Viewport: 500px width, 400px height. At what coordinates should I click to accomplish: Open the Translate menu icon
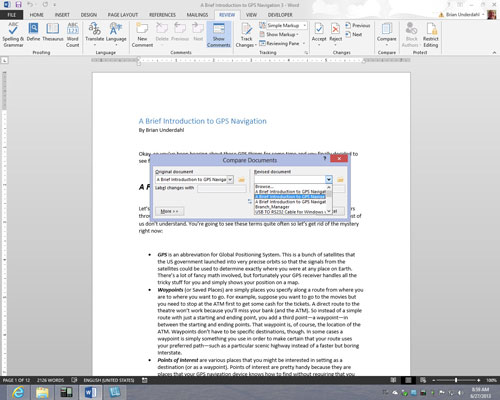pyautogui.click(x=95, y=33)
